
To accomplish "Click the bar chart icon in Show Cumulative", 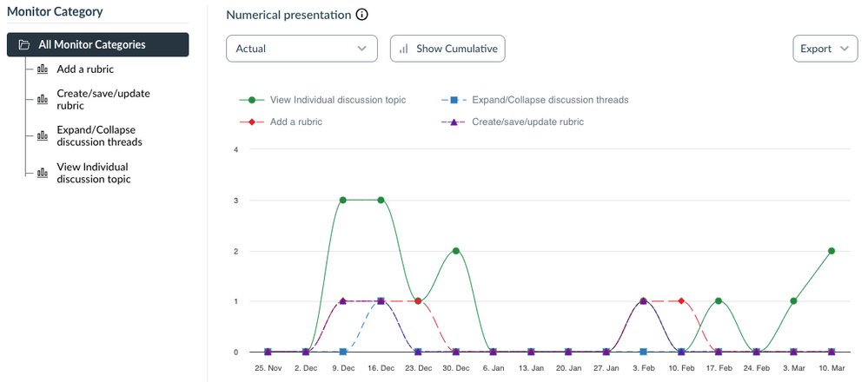I will (404, 49).
